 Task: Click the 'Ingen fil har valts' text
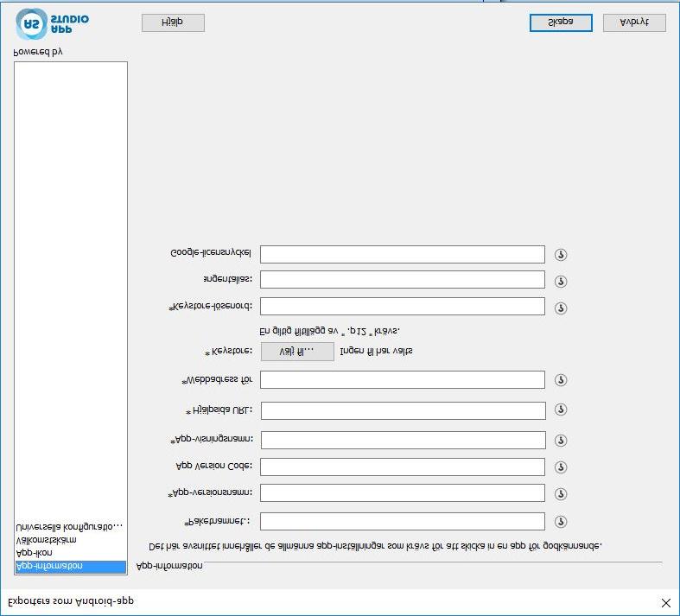point(376,351)
